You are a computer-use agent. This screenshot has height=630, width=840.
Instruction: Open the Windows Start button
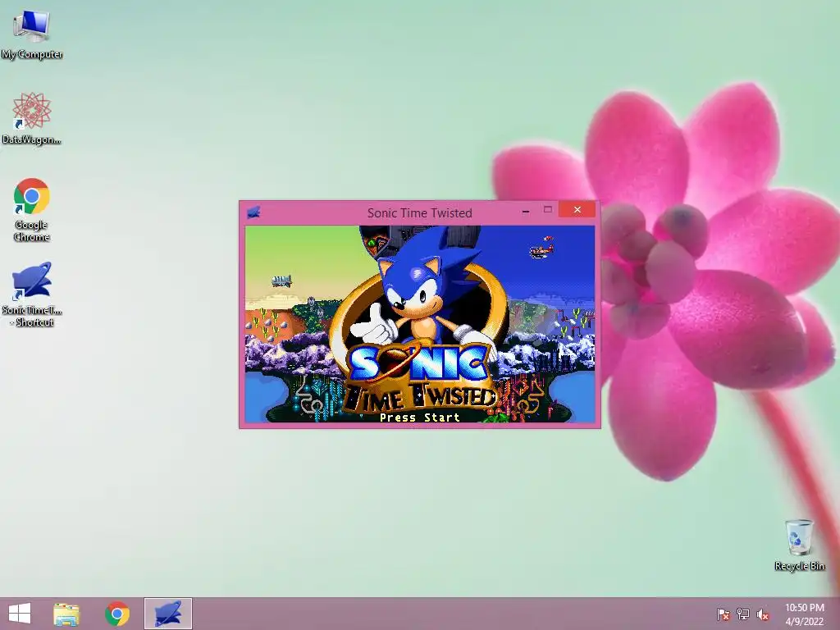[20, 614]
